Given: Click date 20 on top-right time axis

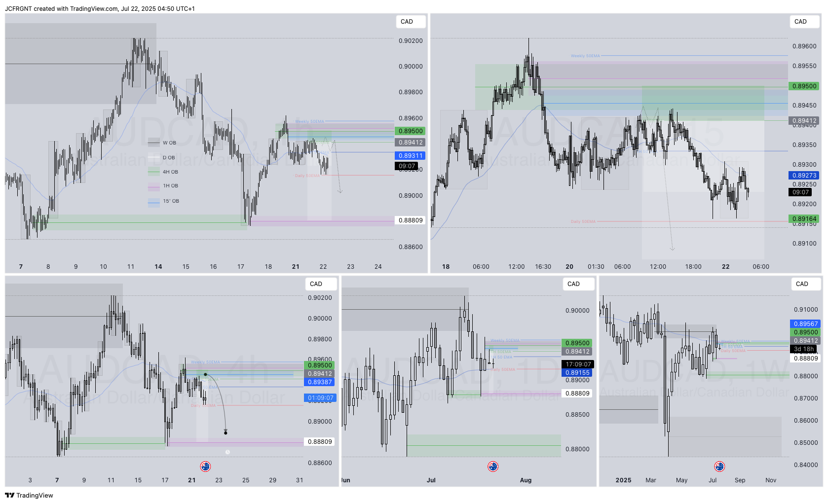Looking at the screenshot, I should pos(569,267).
